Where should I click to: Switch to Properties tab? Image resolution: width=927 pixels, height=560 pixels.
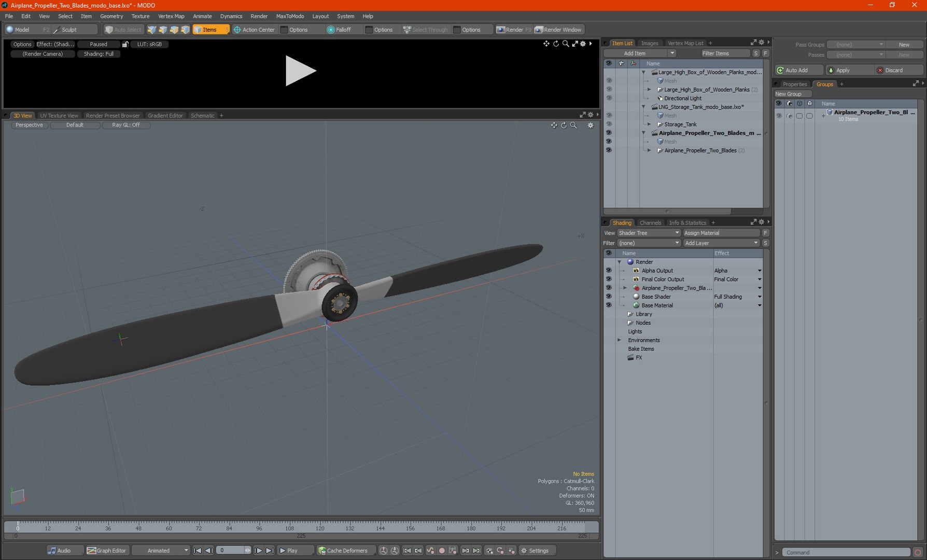[794, 84]
